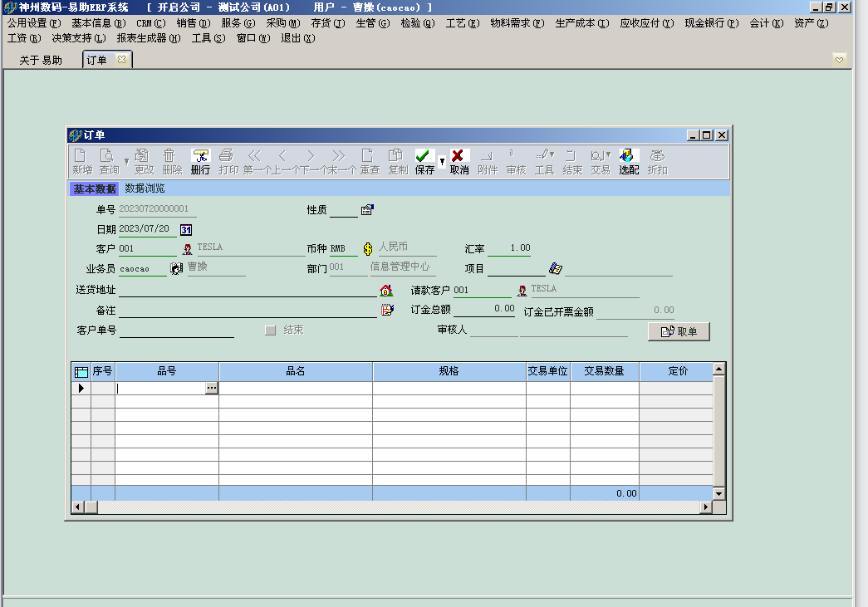Click the 备注 input field
Image resolution: width=868 pixels, height=607 pixels.
248,311
